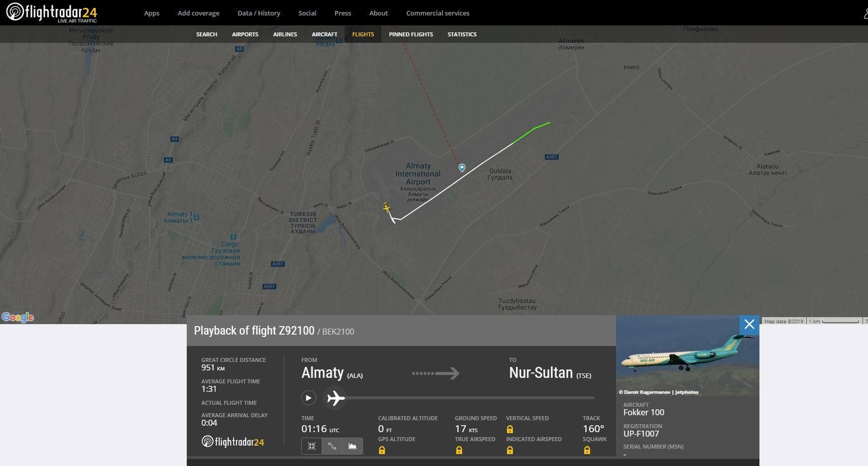Click the 0:04 average arrival delay
The height and width of the screenshot is (466, 868).
[209, 423]
